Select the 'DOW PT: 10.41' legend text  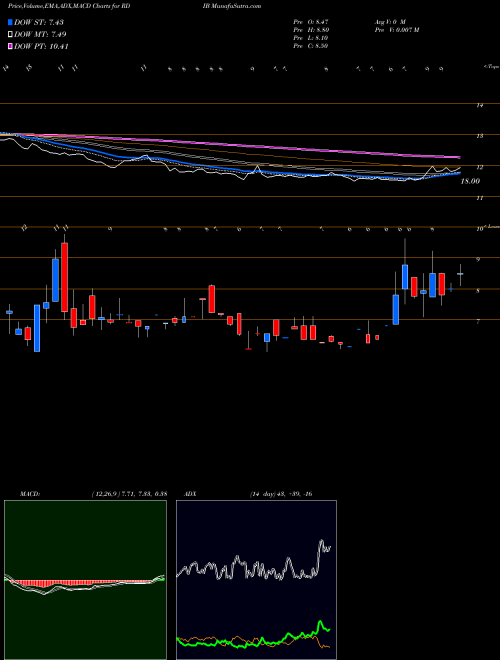[x=41, y=46]
